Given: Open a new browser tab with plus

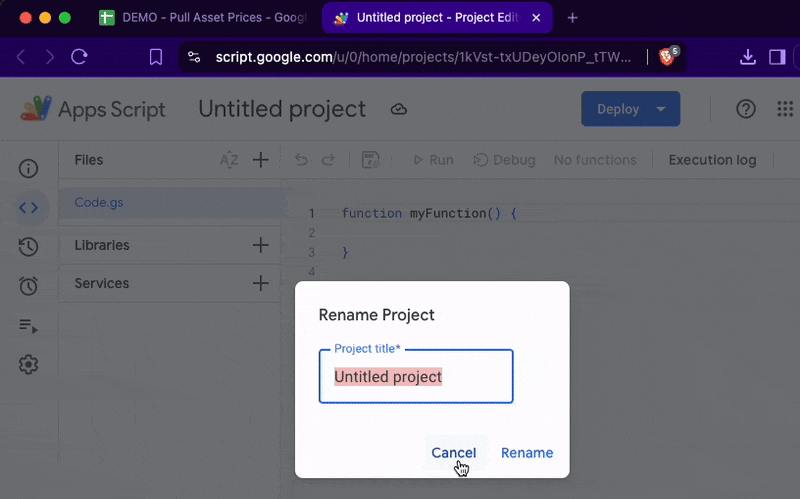Looking at the screenshot, I should pyautogui.click(x=572, y=18).
